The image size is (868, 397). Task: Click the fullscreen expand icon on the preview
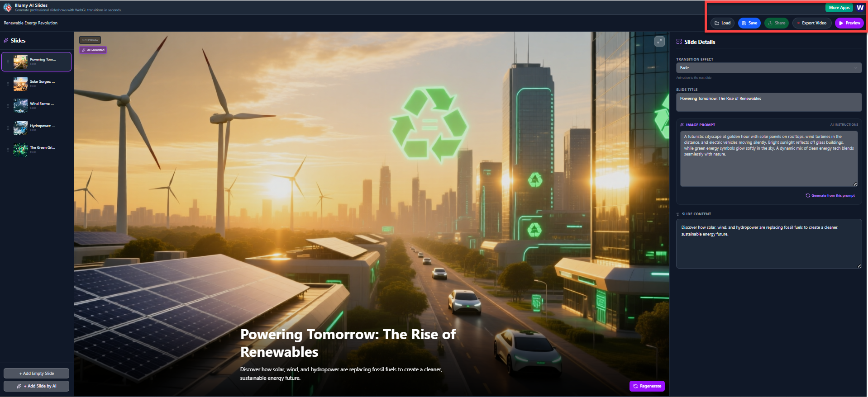659,42
